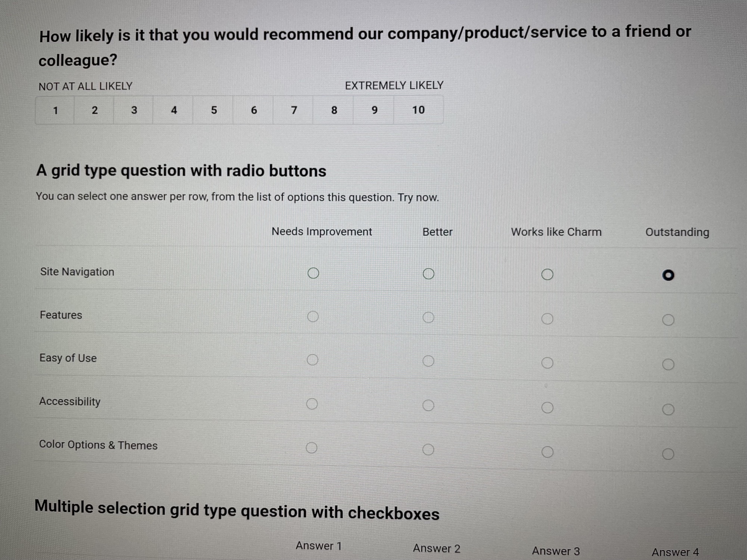
Task: Mark Site Navigation as Needs Improvement
Action: tap(313, 273)
